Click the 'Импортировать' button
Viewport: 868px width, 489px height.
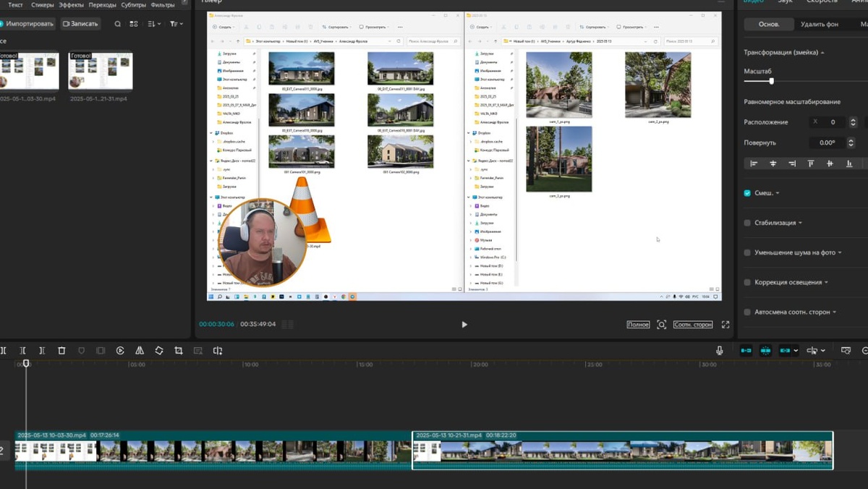click(27, 24)
